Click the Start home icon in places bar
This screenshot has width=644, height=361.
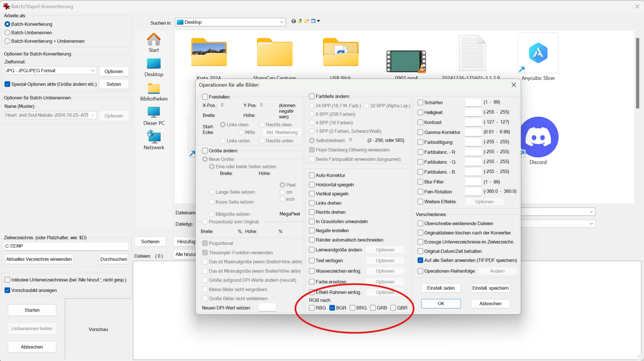pos(154,43)
